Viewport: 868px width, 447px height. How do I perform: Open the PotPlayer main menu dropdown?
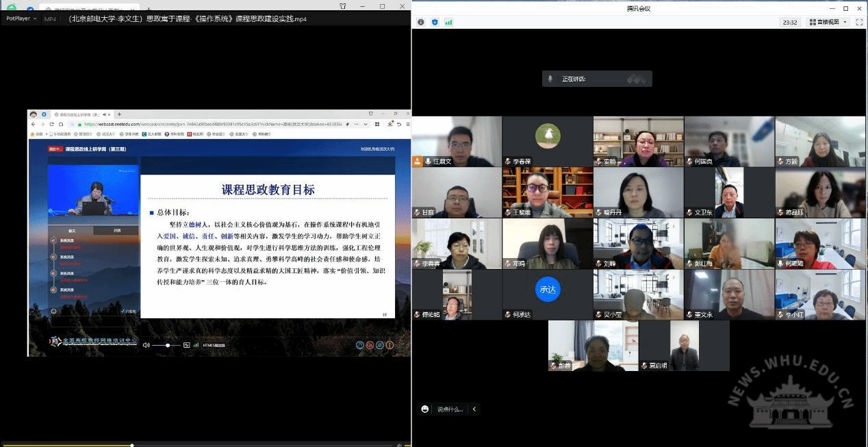point(21,18)
